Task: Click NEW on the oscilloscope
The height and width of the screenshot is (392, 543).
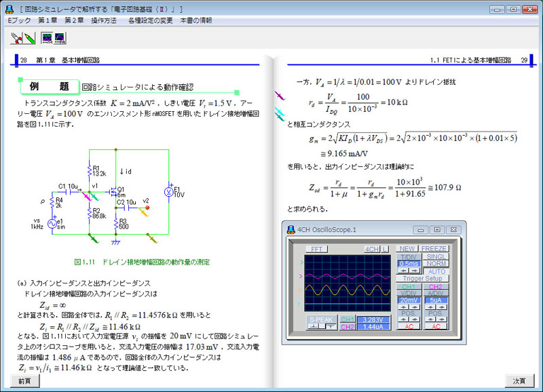Action: pos(407,248)
